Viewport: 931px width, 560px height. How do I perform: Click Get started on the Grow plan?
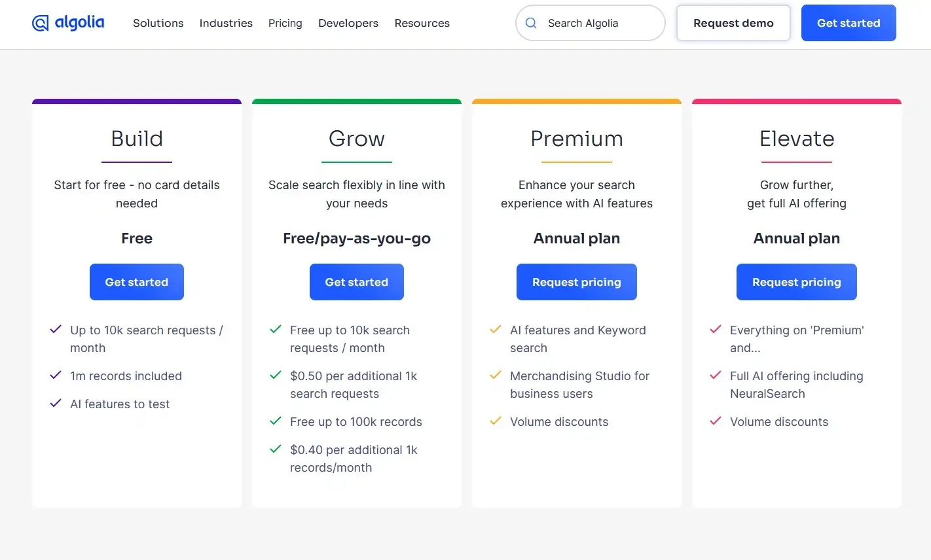click(x=357, y=282)
